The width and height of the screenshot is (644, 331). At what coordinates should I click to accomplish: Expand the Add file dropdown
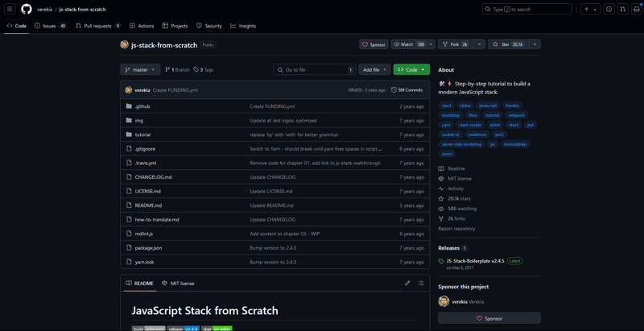(x=374, y=70)
